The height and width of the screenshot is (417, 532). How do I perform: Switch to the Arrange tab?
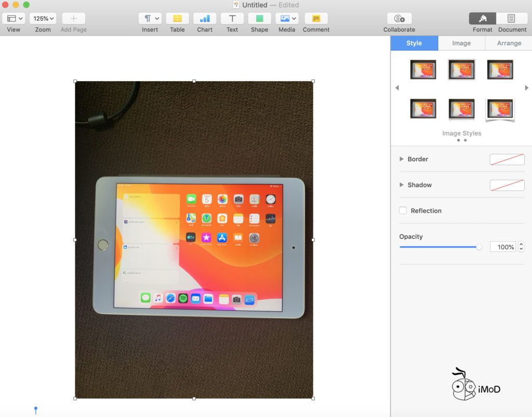pos(508,43)
